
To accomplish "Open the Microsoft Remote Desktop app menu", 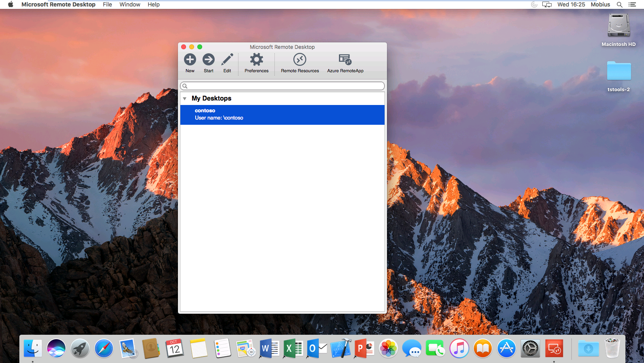I will pos(59,4).
